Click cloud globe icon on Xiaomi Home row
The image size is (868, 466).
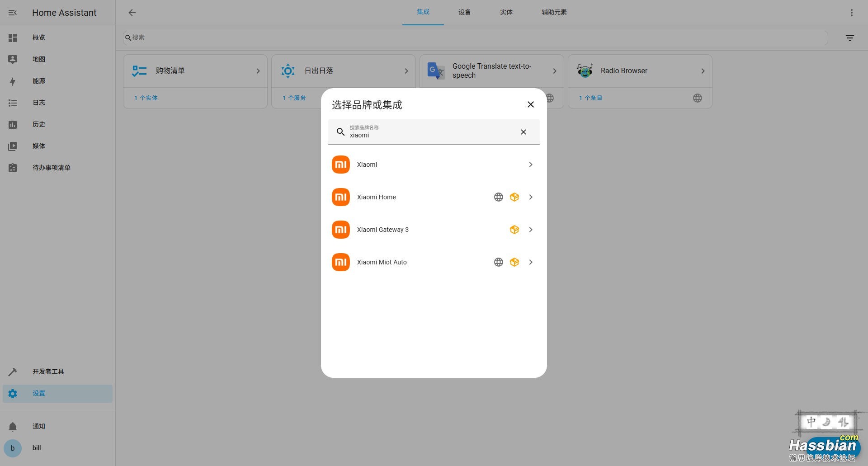498,197
